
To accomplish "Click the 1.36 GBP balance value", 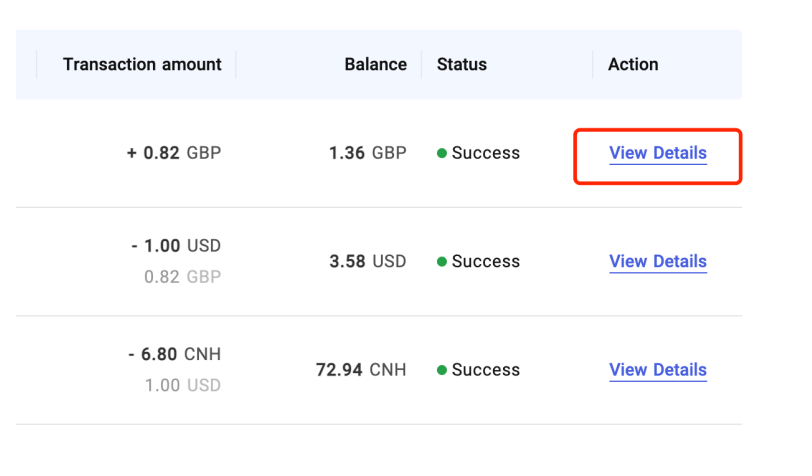I will click(367, 154).
